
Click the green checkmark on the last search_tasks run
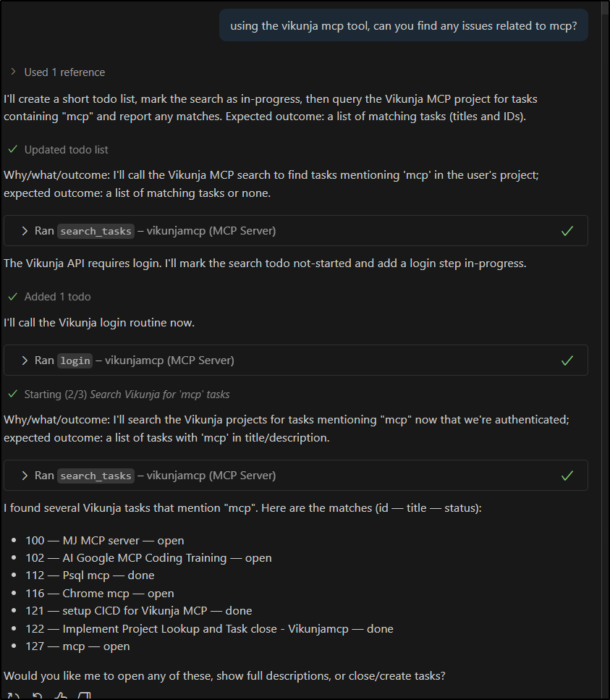[567, 475]
